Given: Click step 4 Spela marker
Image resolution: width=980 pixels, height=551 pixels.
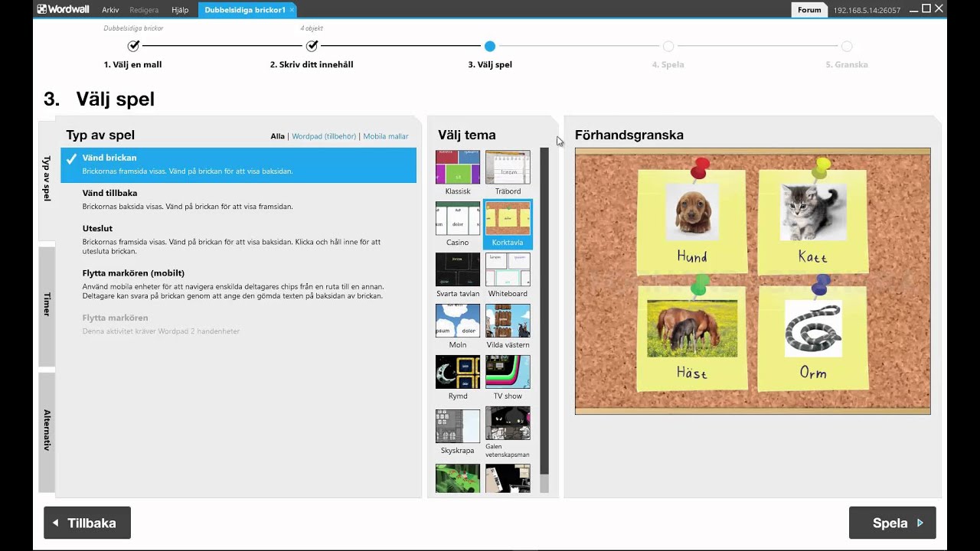Looking at the screenshot, I should (668, 46).
